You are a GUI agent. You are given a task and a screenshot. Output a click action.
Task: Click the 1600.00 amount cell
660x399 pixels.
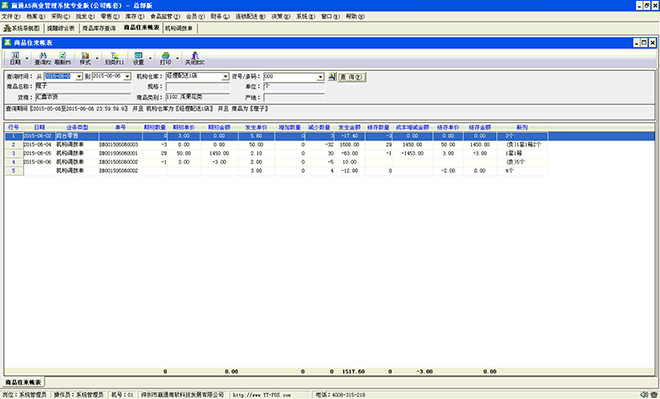349,145
